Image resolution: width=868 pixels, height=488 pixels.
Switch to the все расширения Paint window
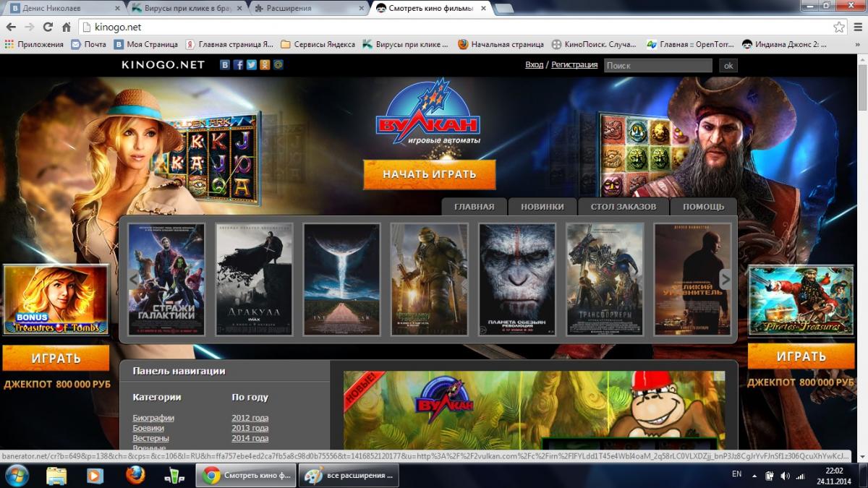pyautogui.click(x=349, y=475)
